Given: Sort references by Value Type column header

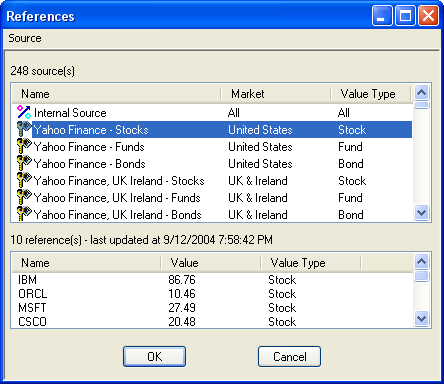Looking at the screenshot, I should (x=311, y=263).
